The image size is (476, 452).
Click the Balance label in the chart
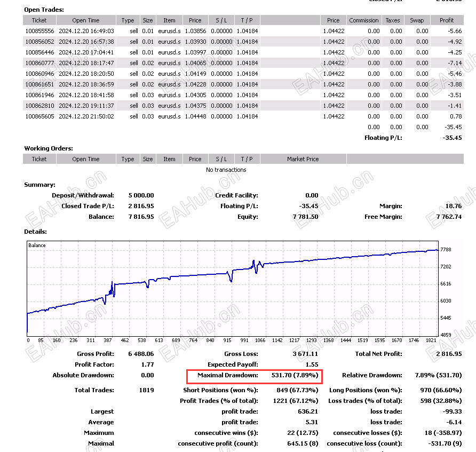pos(37,245)
